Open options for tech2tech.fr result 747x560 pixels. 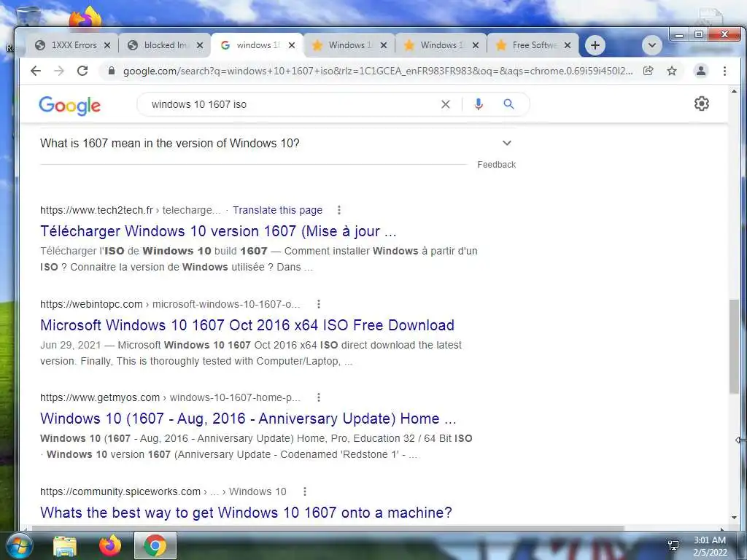tap(338, 210)
